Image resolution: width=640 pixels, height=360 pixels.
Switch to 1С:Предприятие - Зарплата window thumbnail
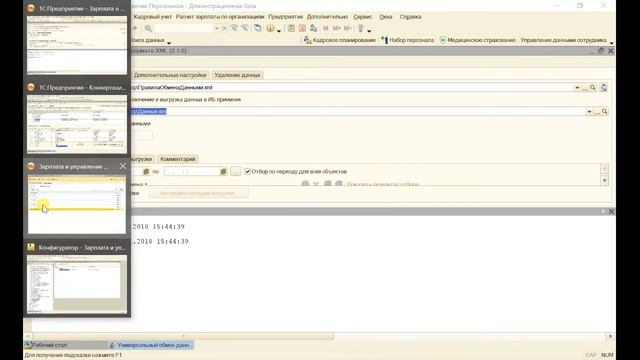(x=77, y=39)
